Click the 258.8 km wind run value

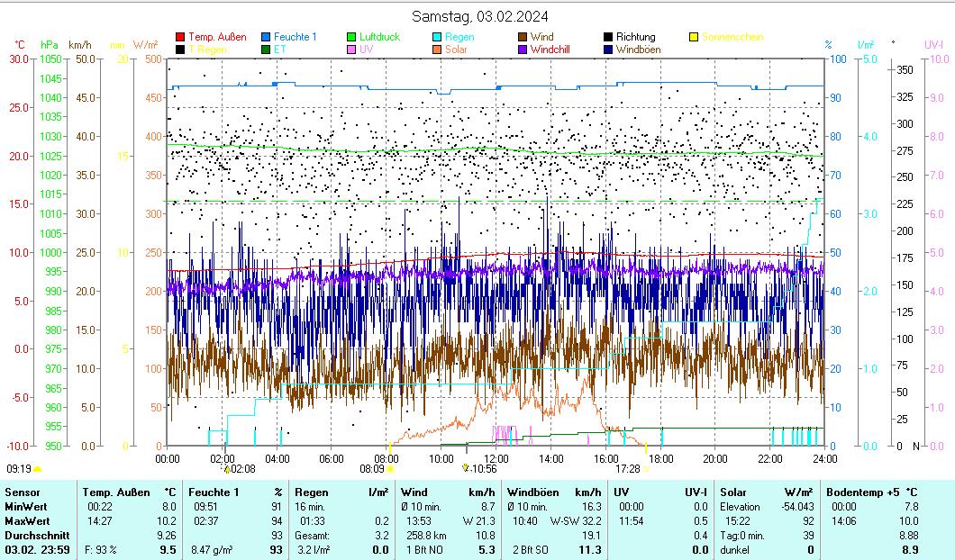(x=428, y=536)
